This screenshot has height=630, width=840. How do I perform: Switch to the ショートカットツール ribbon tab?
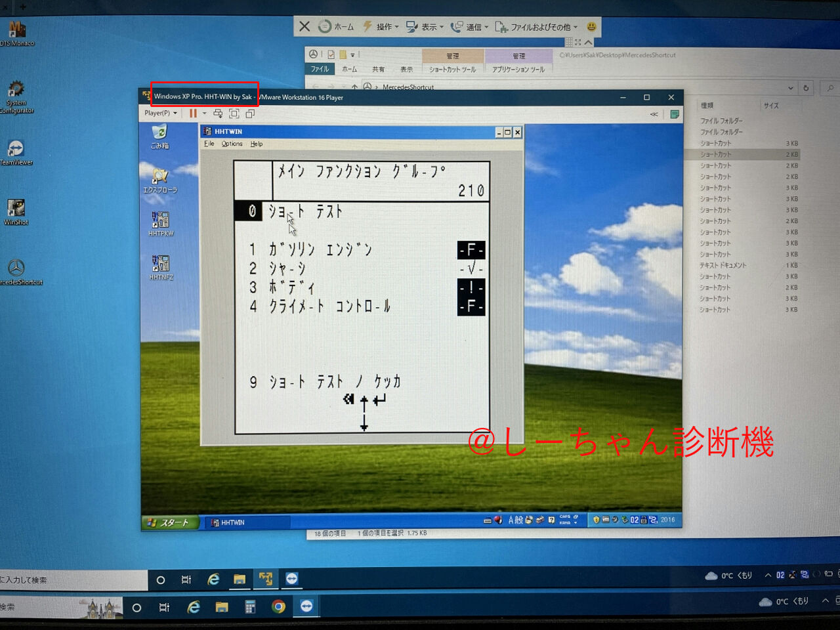tap(453, 68)
